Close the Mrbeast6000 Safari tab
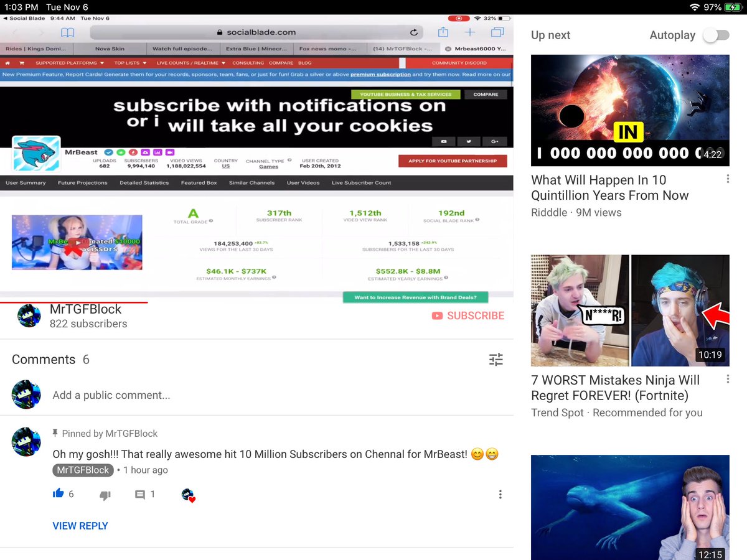The width and height of the screenshot is (747, 560). pyautogui.click(x=447, y=49)
